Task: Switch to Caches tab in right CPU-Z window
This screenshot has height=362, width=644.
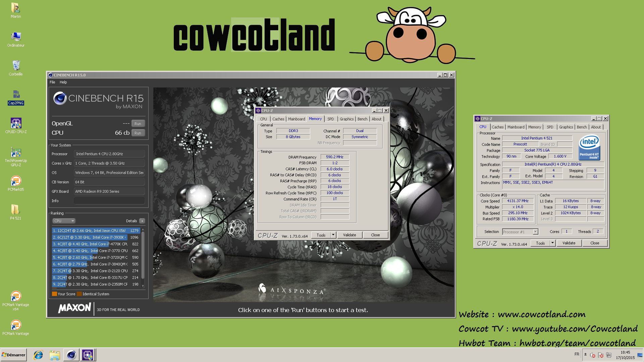Action: tap(497, 127)
